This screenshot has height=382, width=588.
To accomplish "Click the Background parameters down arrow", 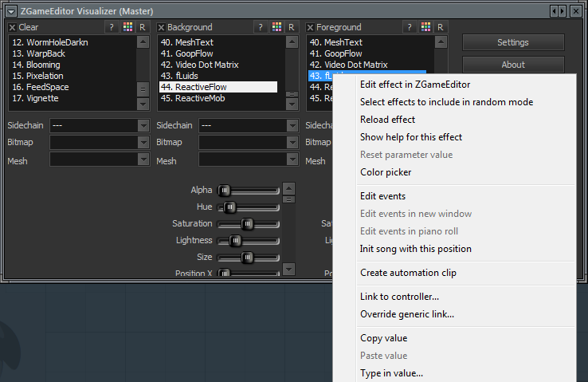I will 288,269.
